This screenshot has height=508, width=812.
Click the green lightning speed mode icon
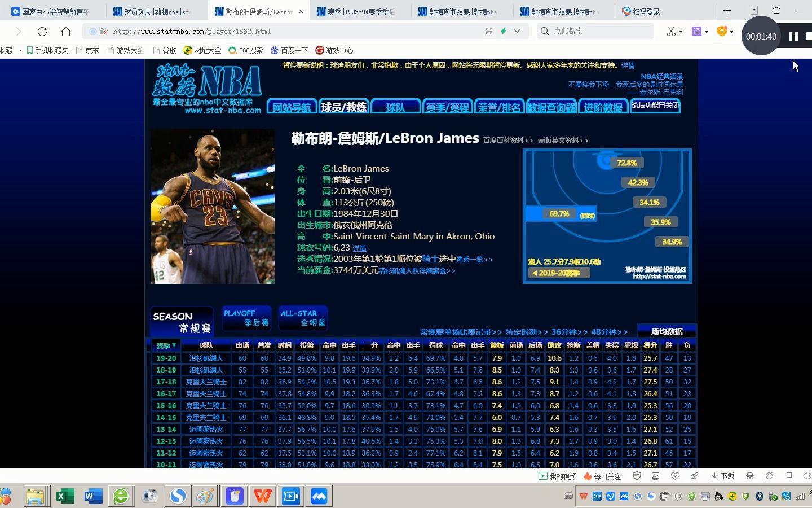503,32
